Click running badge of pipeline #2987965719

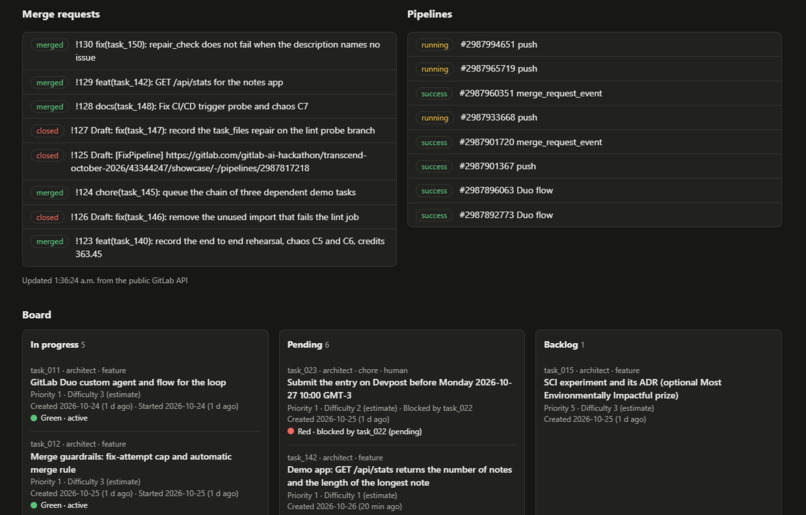[x=435, y=69]
